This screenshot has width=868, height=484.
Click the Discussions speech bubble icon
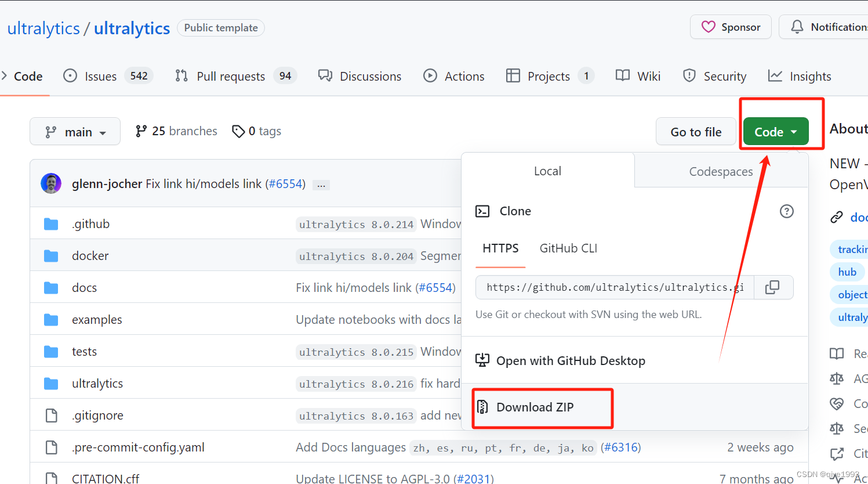coord(325,75)
